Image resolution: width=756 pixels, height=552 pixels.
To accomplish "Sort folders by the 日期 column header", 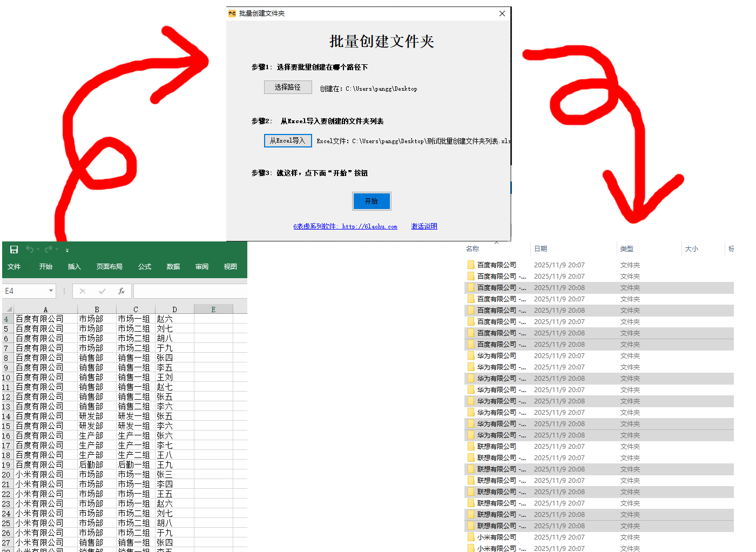I will pos(541,249).
